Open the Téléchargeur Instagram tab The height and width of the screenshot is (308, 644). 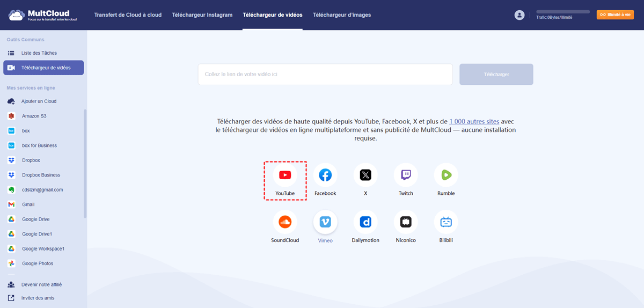coord(202,15)
